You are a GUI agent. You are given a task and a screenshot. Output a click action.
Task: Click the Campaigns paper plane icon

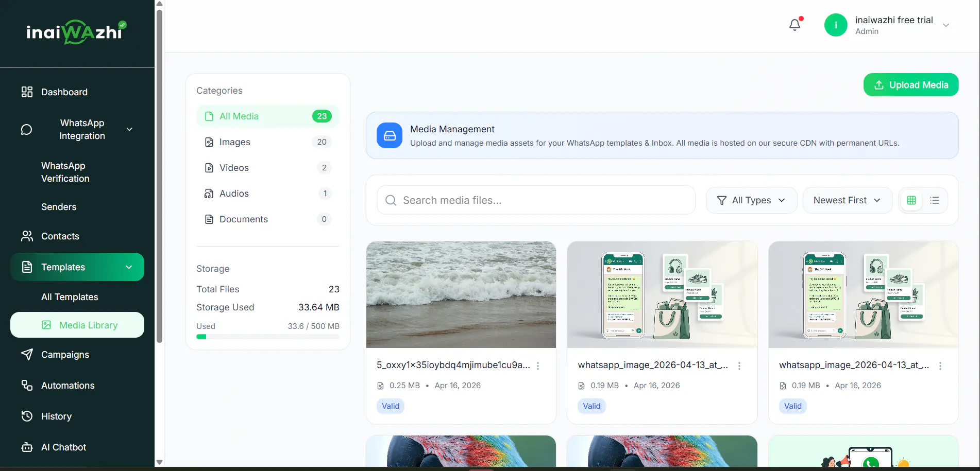(27, 355)
